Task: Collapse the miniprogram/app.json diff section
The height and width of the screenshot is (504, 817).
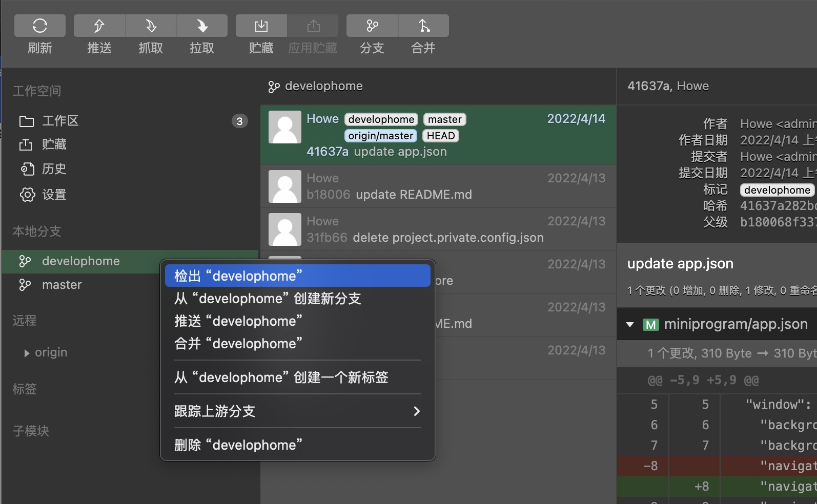Action: coord(630,324)
